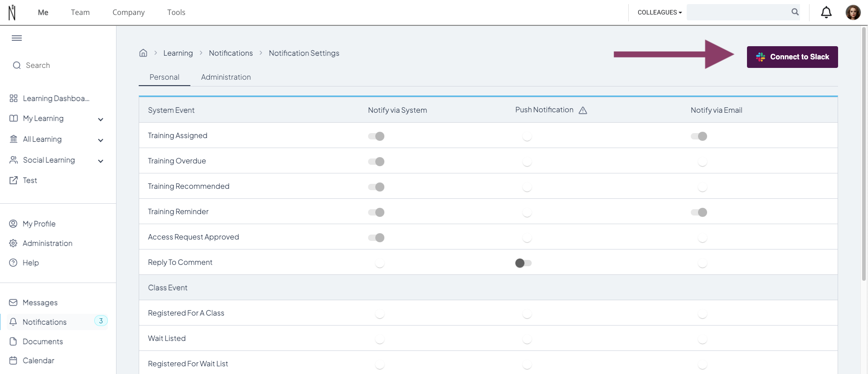This screenshot has height=374, width=868.
Task: Open Calendar in sidebar
Action: [39, 360]
